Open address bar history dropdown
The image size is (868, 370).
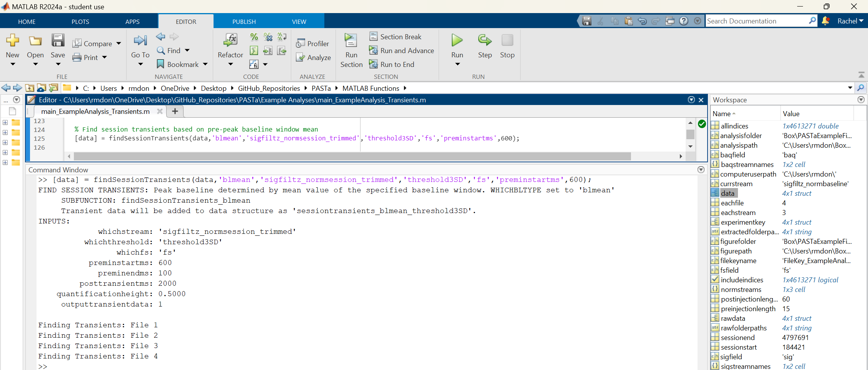(x=850, y=88)
